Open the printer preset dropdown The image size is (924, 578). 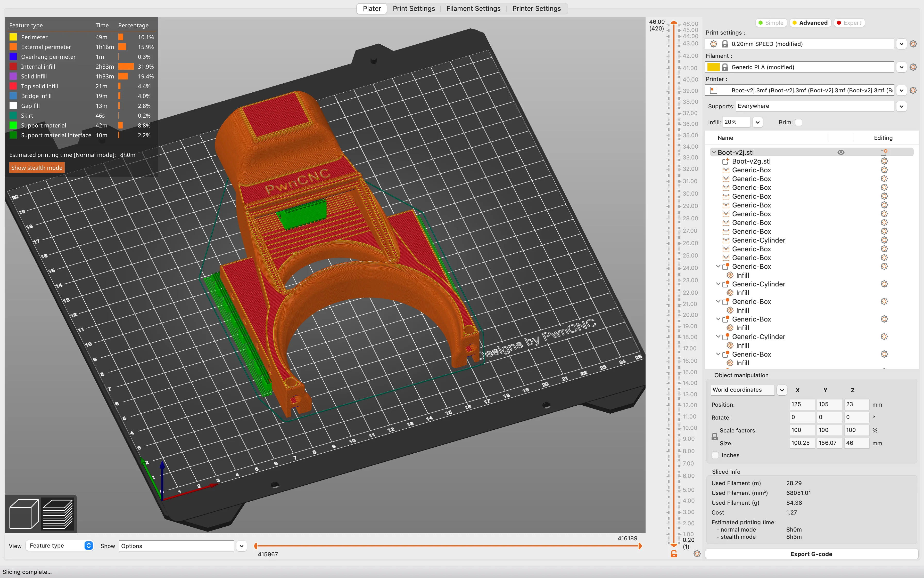(902, 91)
